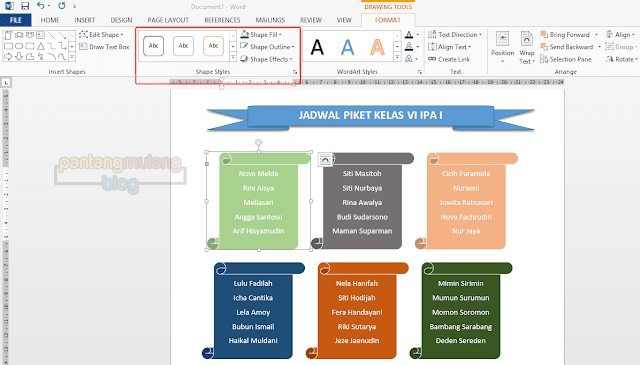Viewport: 640px width, 365px height.
Task: Apply the orange outlined A WordArt style
Action: [378, 47]
